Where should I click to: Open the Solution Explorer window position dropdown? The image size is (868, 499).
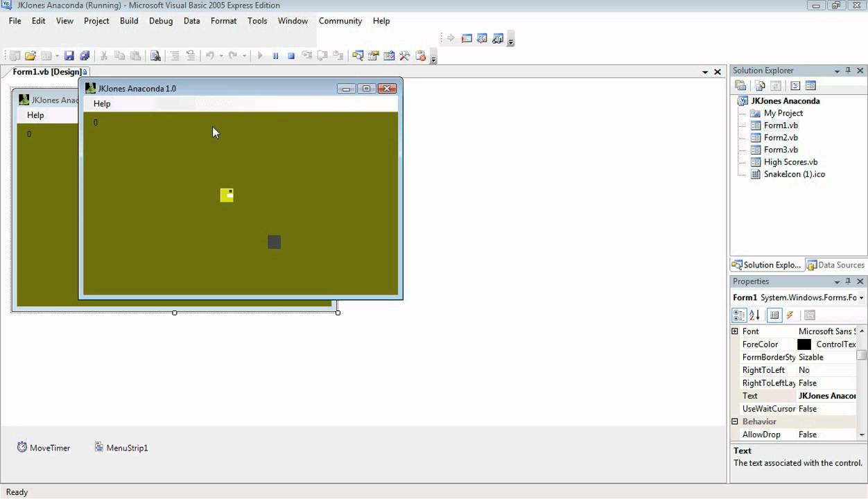(837, 71)
